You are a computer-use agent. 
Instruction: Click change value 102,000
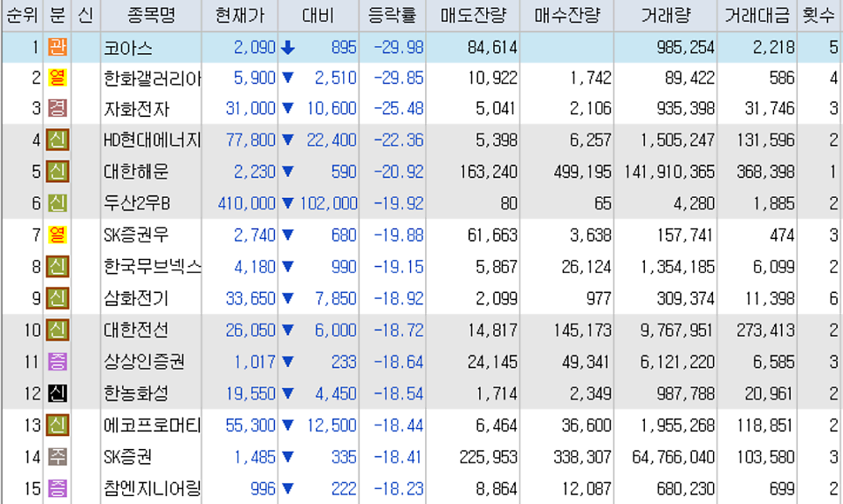(x=328, y=204)
